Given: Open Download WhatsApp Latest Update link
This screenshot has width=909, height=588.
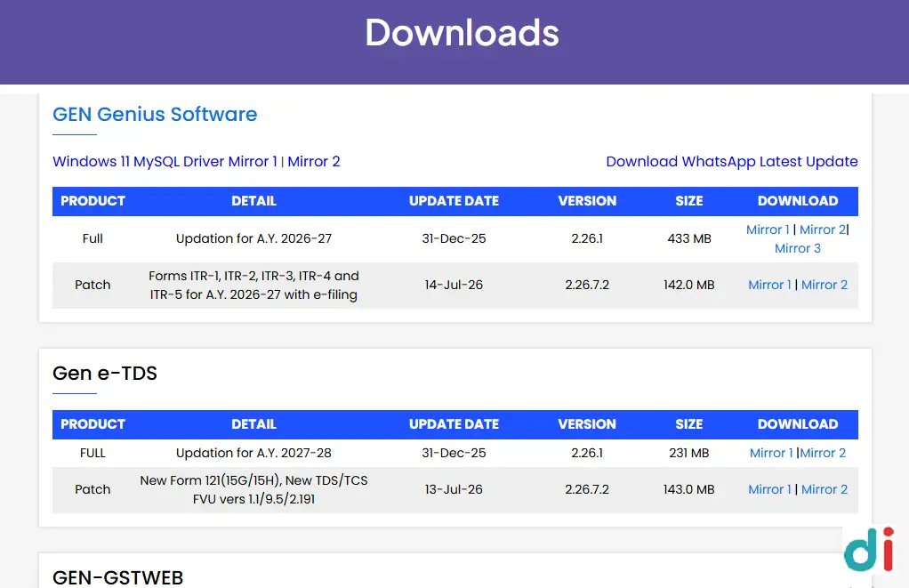Looking at the screenshot, I should pos(732,161).
